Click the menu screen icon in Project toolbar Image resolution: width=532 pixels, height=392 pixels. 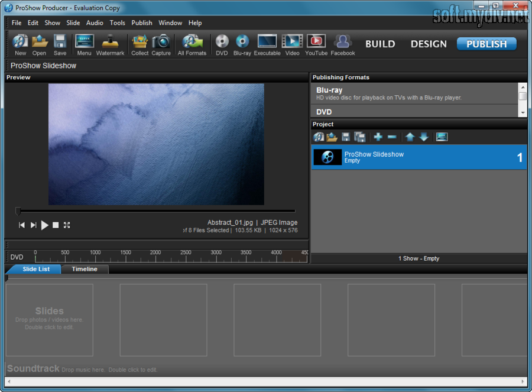(x=442, y=137)
